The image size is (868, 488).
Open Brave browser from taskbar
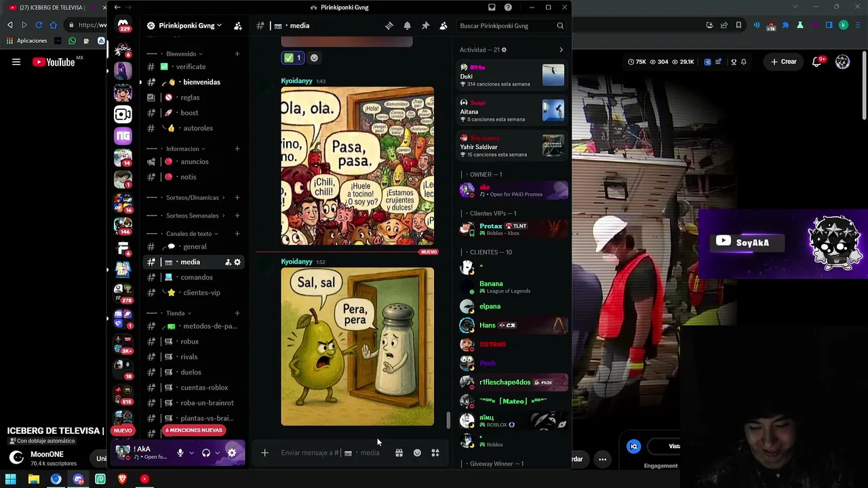122,479
